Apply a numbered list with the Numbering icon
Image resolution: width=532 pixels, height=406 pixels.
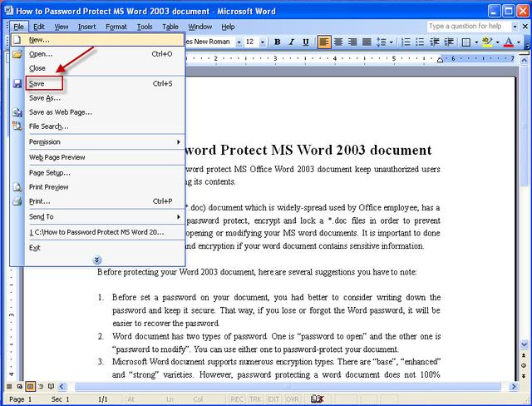[406, 42]
